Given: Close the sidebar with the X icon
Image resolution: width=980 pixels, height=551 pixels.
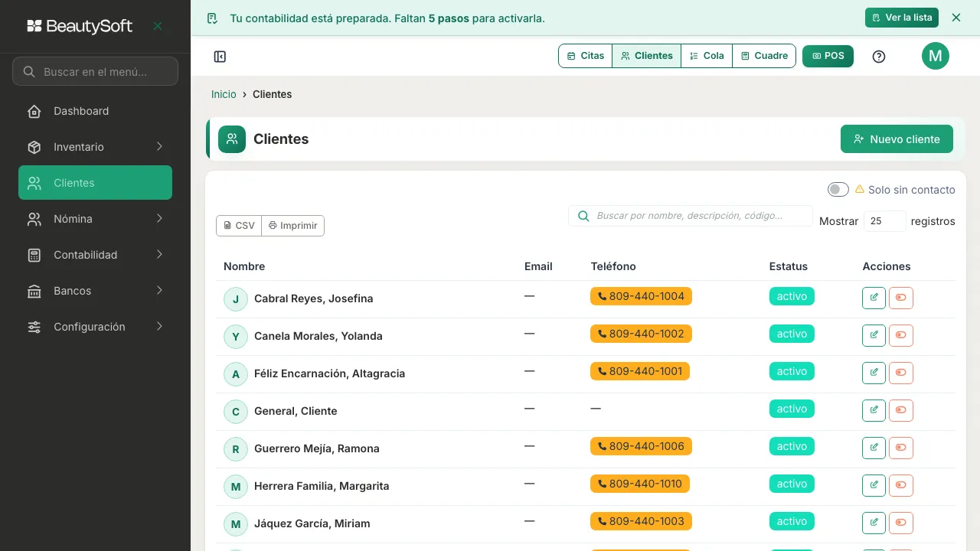Looking at the screenshot, I should coord(158,26).
